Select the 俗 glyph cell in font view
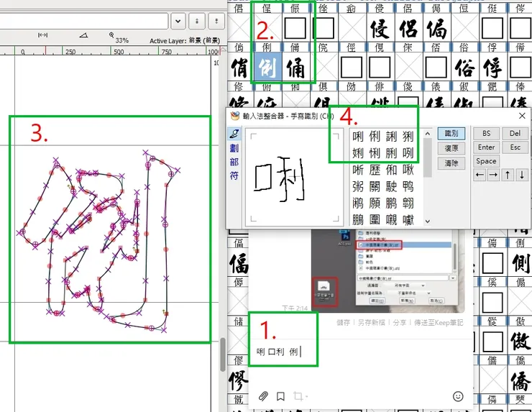This screenshot has width=532, height=412. click(x=464, y=67)
